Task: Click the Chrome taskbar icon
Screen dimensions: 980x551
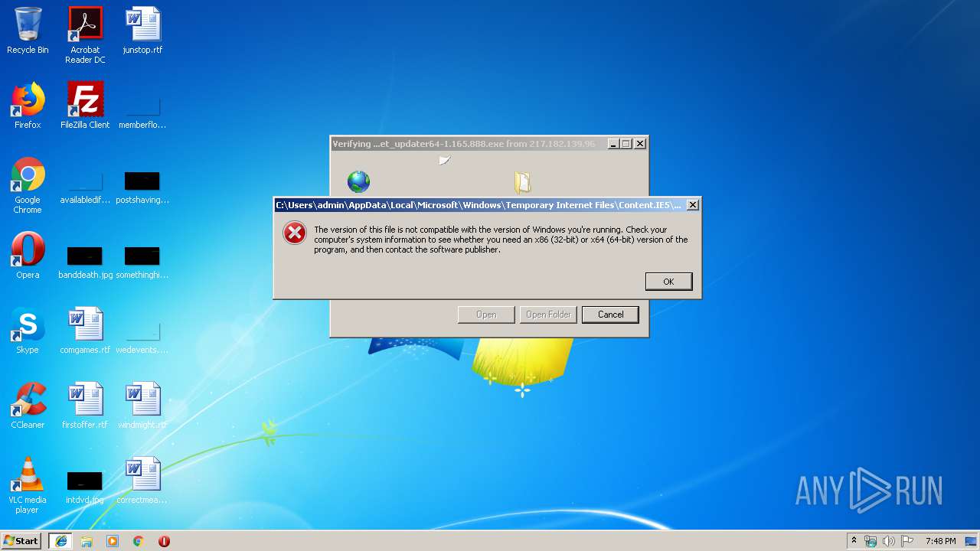Action: click(x=139, y=541)
